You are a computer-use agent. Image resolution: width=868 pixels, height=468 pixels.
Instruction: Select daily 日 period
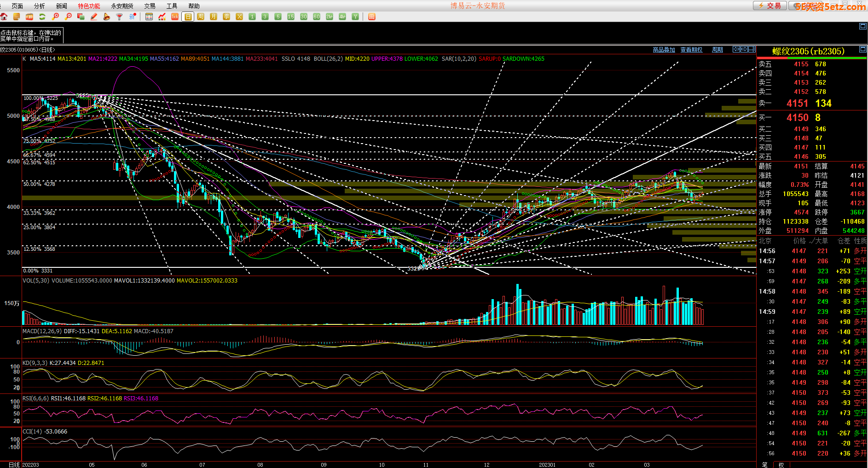coord(188,17)
